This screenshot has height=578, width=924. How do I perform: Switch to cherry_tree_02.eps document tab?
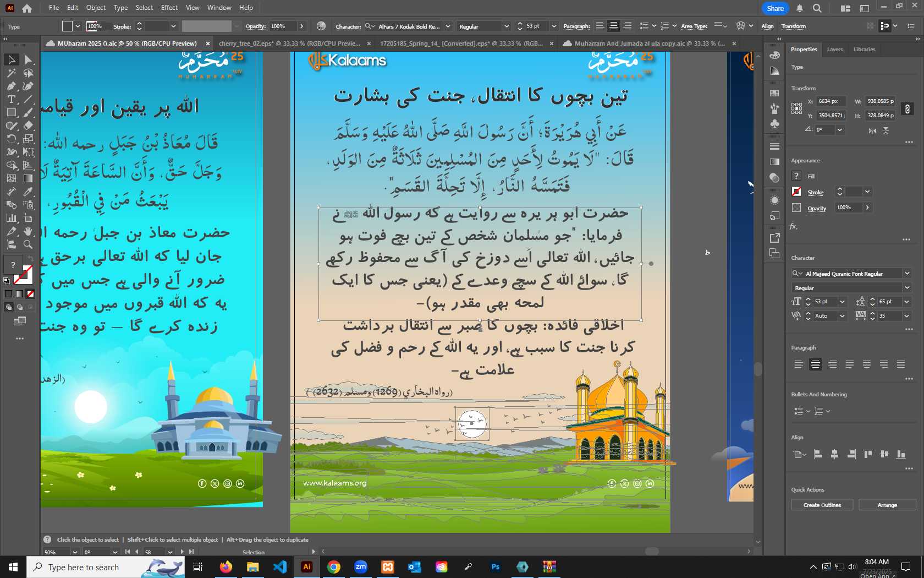click(x=289, y=43)
